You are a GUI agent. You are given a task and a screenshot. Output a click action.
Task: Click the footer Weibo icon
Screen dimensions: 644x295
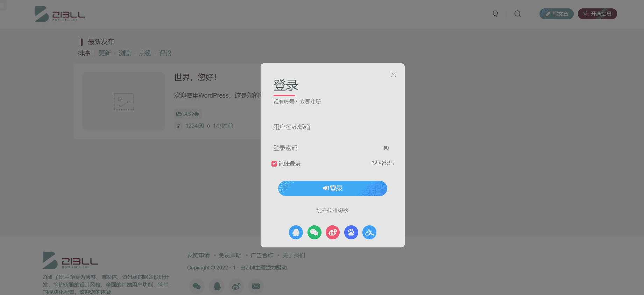236,286
